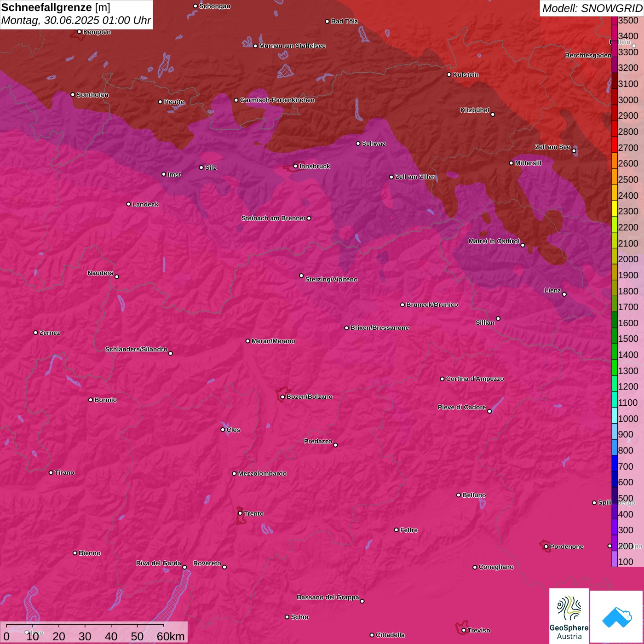Select the Innsbruck city marker dot
Screen dimensions: 644x644
(296, 166)
